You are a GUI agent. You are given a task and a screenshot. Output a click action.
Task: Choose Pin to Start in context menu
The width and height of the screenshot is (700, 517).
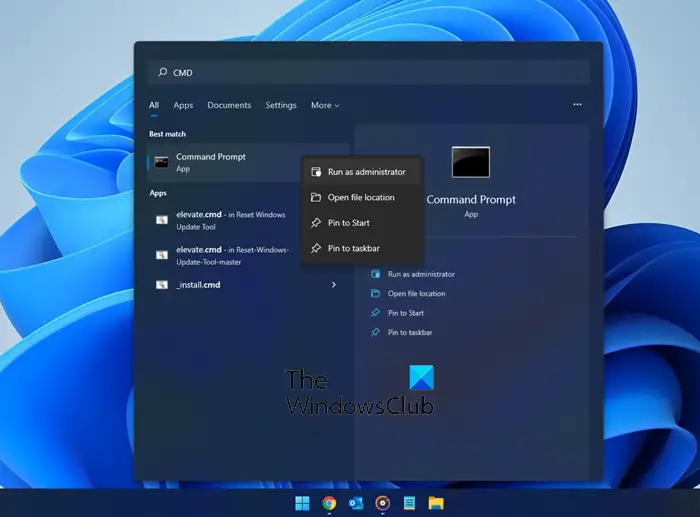(362, 223)
